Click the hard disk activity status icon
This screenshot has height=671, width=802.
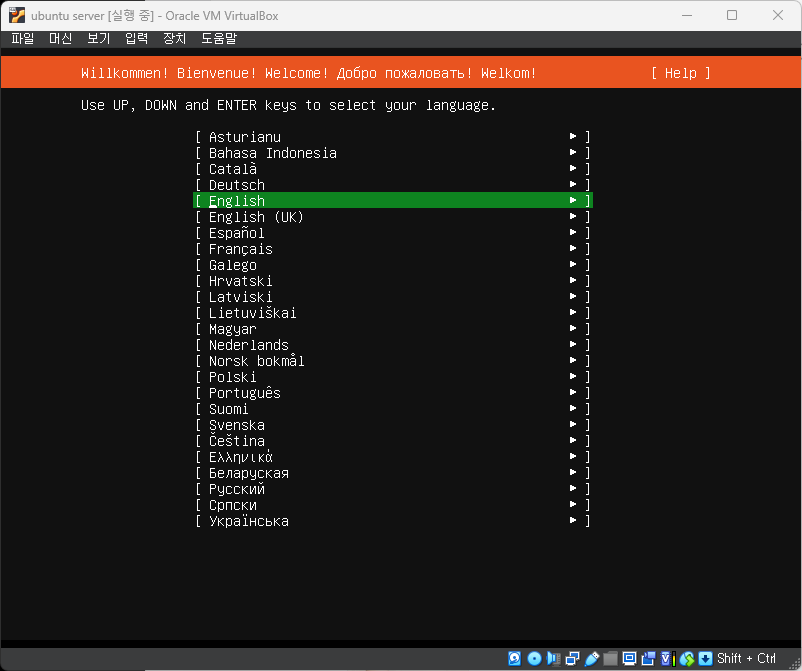[x=515, y=658]
